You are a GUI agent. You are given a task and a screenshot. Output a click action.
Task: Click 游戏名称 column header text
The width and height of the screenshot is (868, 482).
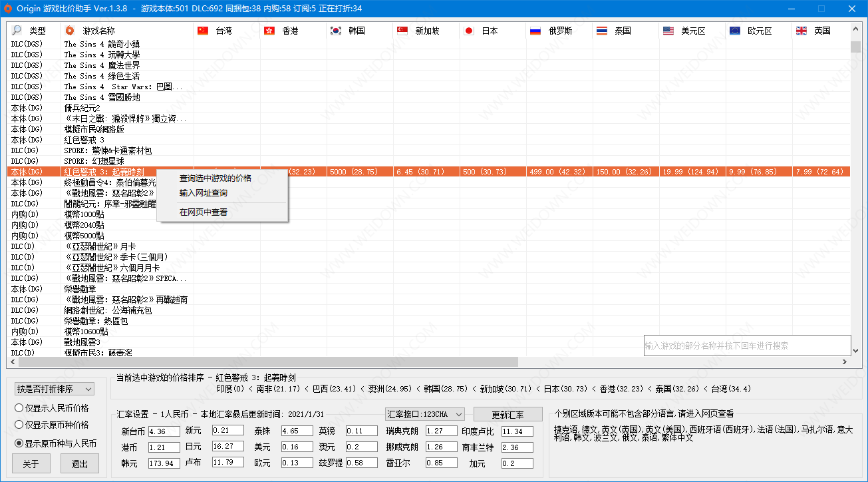(98, 31)
